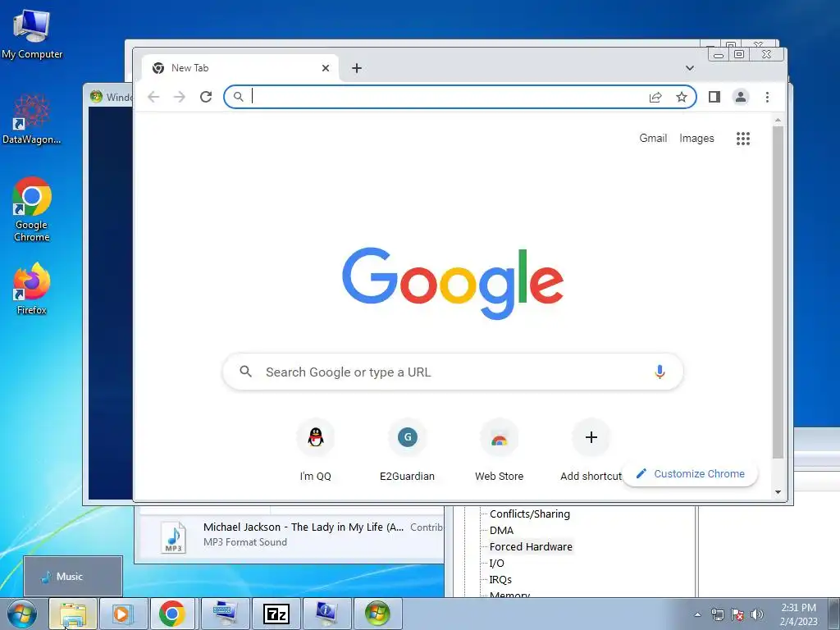The height and width of the screenshot is (630, 840).
Task: Expand the tab search chevron
Action: pos(690,68)
